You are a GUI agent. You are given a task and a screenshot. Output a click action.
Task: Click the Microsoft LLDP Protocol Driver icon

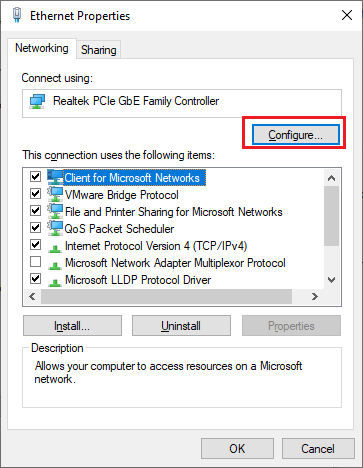coord(55,282)
